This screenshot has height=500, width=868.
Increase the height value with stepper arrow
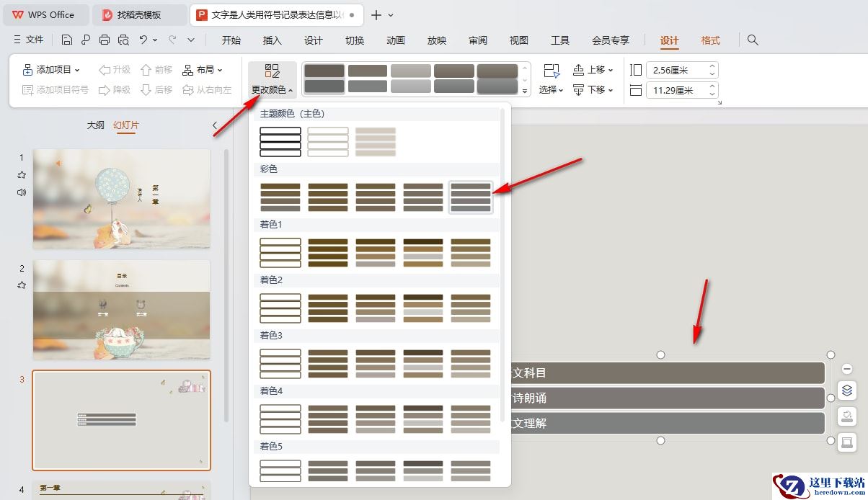pyautogui.click(x=712, y=67)
